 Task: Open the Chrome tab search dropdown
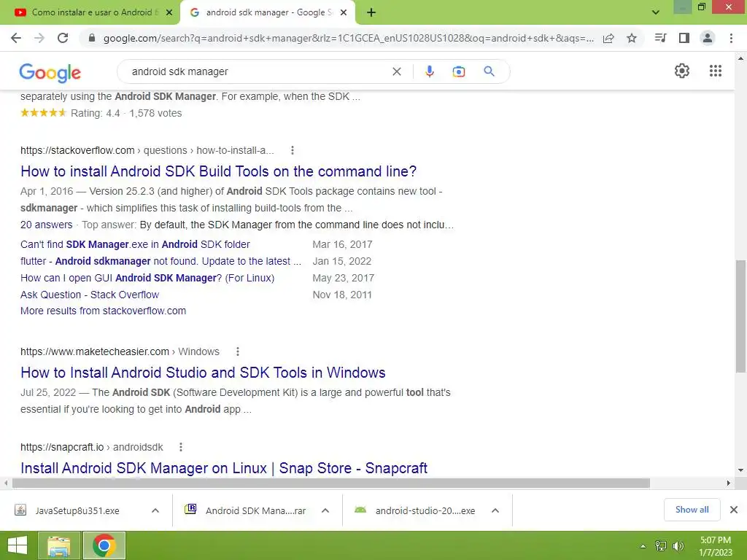tap(656, 12)
